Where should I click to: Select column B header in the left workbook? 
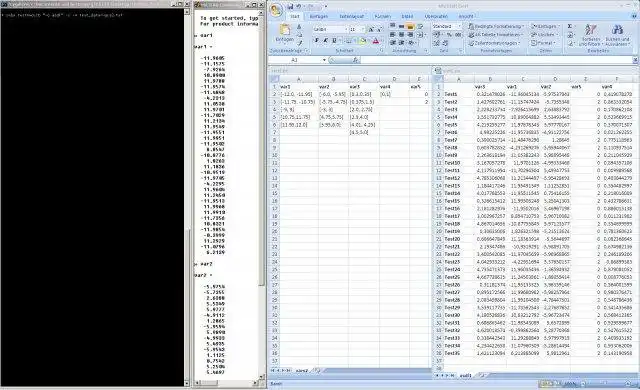click(333, 79)
